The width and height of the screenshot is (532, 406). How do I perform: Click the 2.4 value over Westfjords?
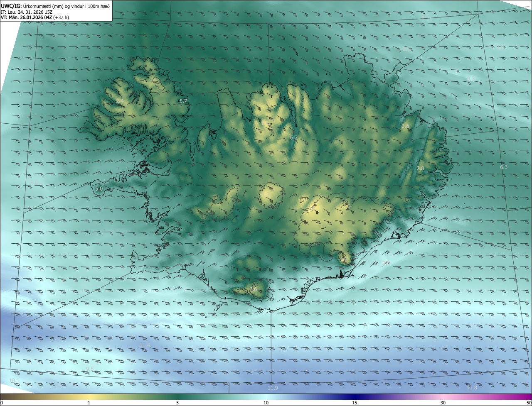coord(120,101)
